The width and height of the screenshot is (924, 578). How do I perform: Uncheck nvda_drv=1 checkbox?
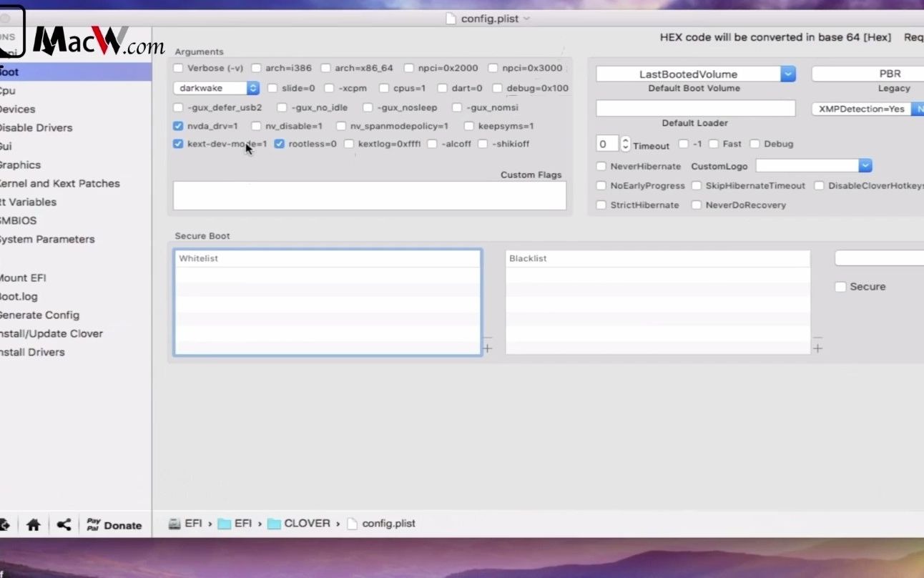[178, 126]
